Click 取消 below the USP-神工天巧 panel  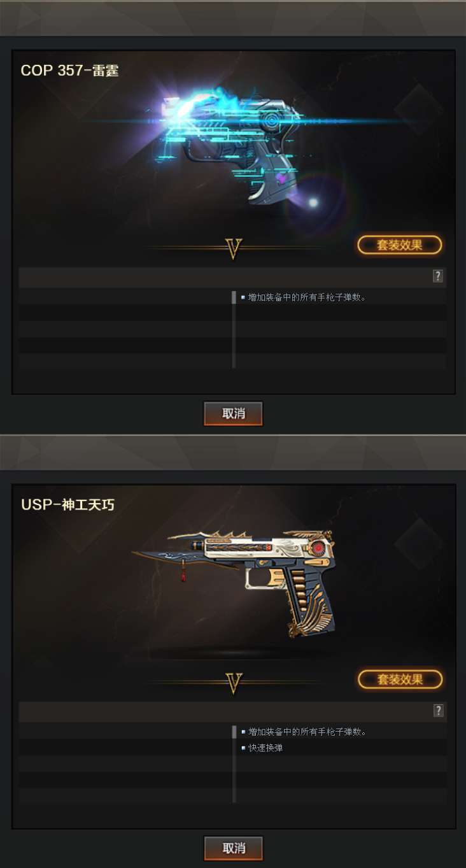[x=233, y=848]
